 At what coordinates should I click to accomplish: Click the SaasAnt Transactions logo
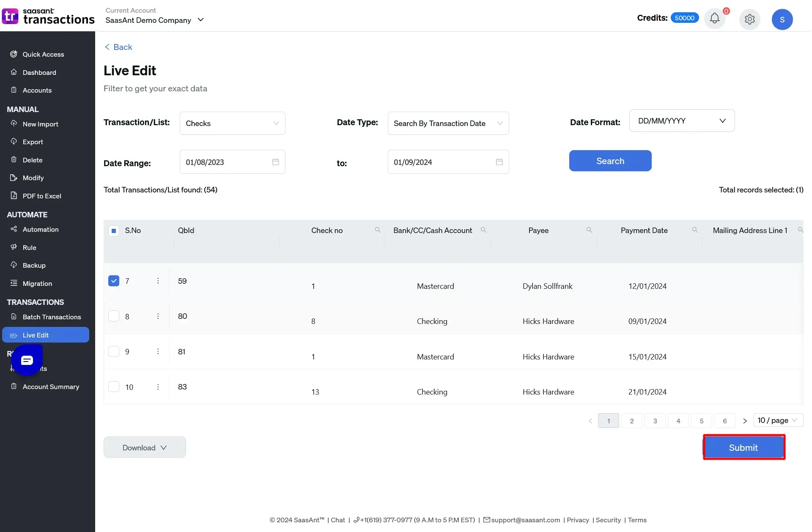(48, 16)
